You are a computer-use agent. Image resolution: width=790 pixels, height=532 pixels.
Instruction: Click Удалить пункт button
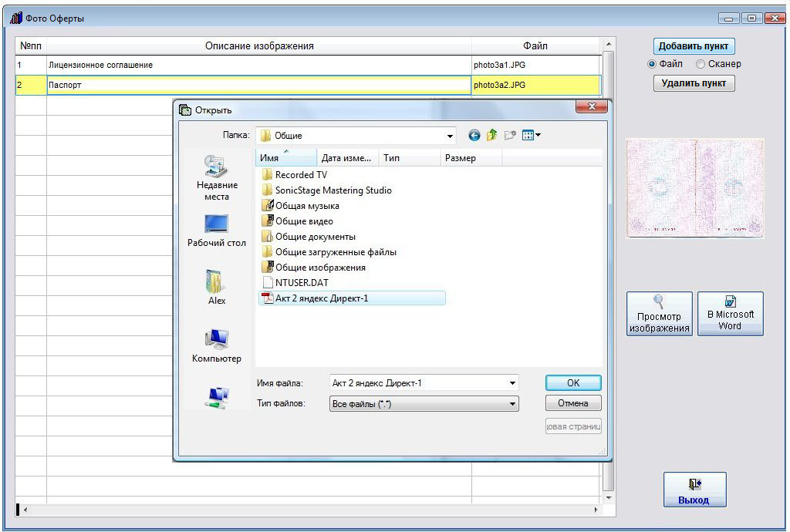694,83
